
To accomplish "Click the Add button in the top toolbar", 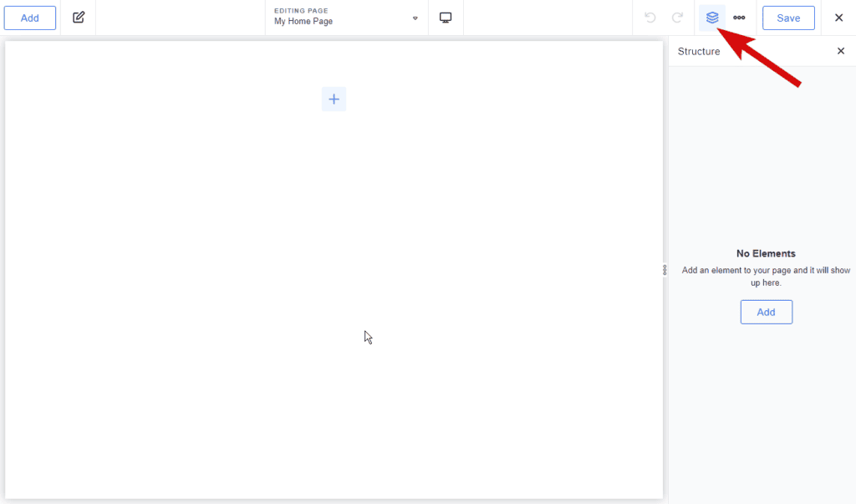I will click(30, 18).
